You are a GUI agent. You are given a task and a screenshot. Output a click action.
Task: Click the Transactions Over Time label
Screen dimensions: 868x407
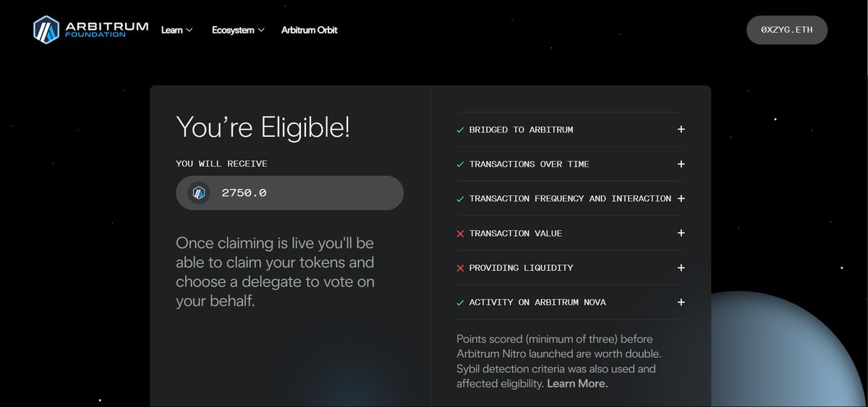(529, 164)
